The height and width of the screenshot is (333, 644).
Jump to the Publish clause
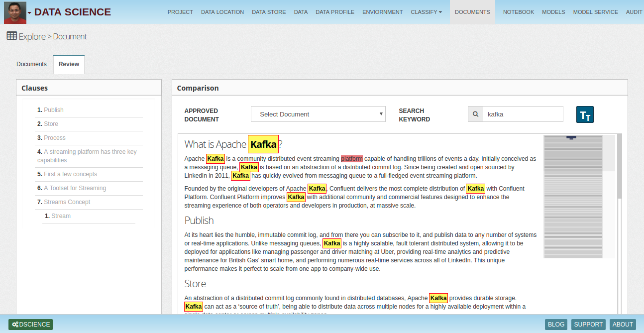pyautogui.click(x=54, y=110)
